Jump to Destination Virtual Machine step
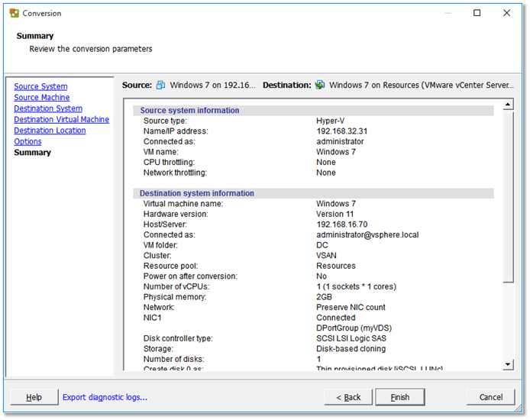This screenshot has width=530, height=420. (x=62, y=120)
